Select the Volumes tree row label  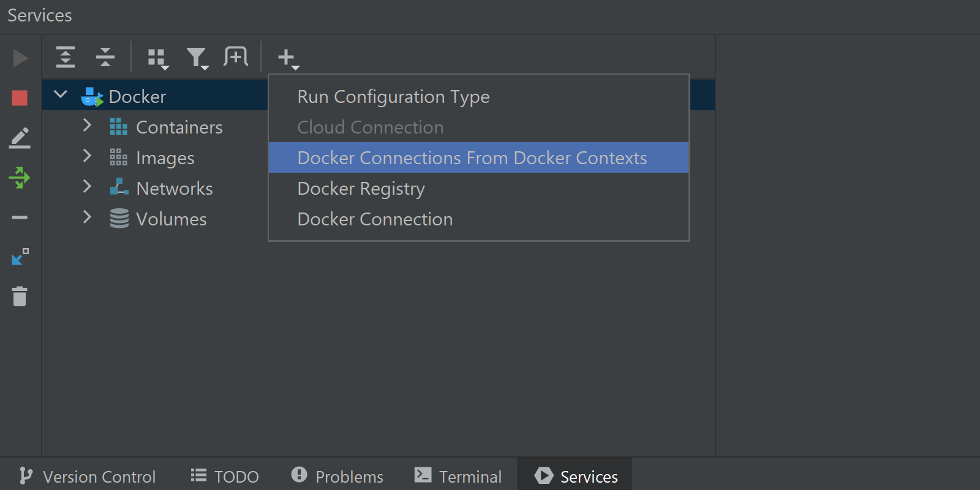[x=171, y=219]
